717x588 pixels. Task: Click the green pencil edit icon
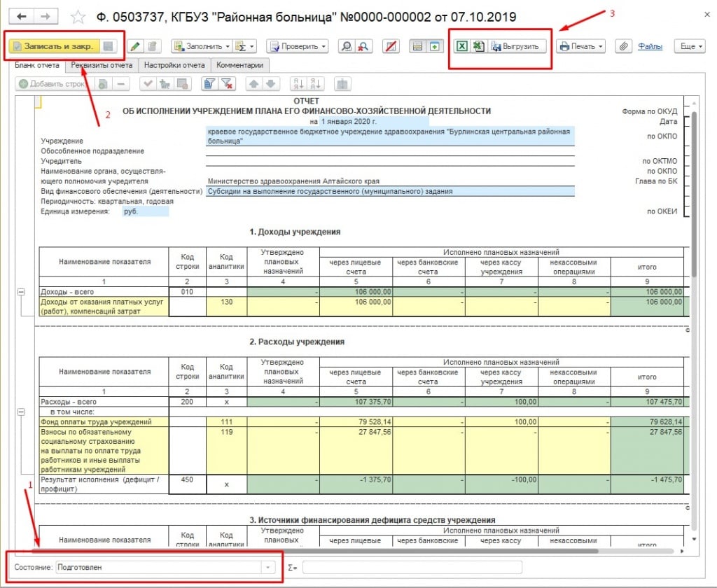tap(135, 46)
